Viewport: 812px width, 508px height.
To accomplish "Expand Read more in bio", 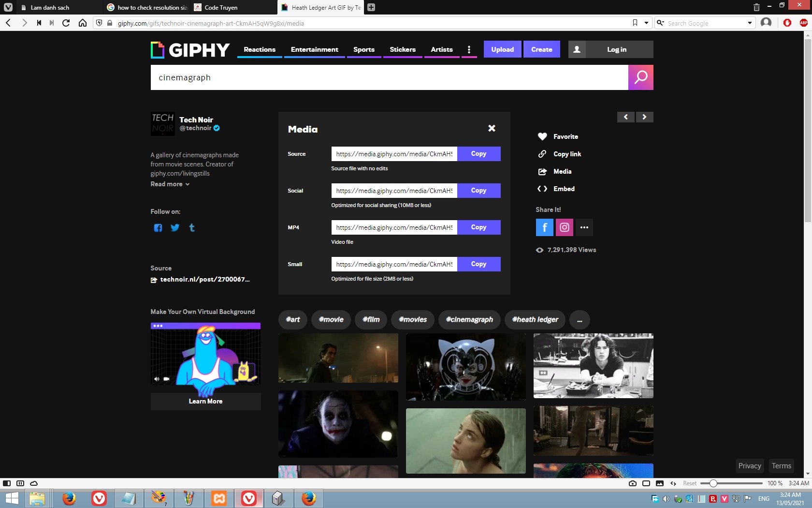I will [x=170, y=184].
